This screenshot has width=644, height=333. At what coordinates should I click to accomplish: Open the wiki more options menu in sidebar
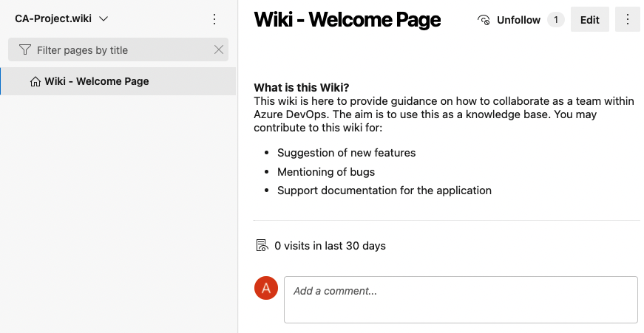[x=214, y=19]
